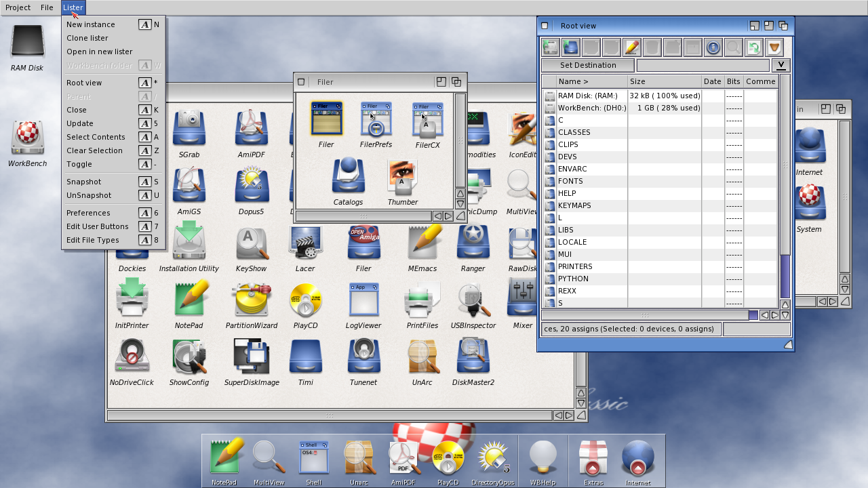This screenshot has height=488, width=868.
Task: Select the RAM Disk desktop icon
Action: (27, 47)
